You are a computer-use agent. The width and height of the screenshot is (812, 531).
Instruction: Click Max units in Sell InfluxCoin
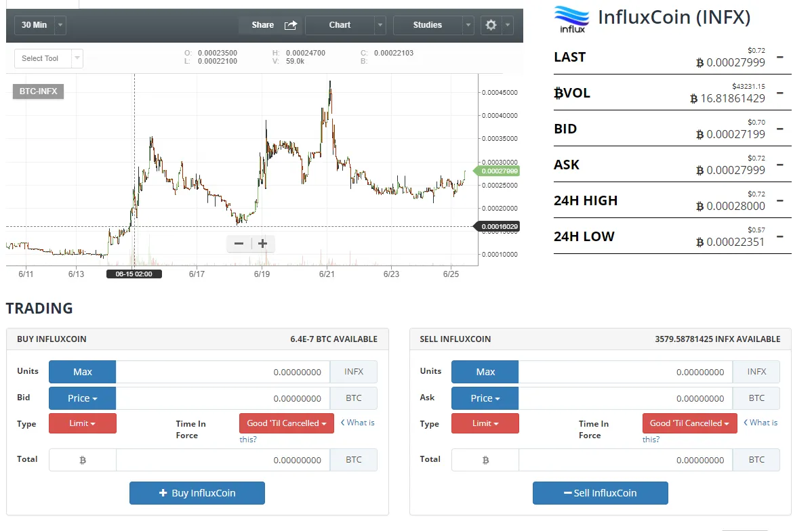coord(485,372)
